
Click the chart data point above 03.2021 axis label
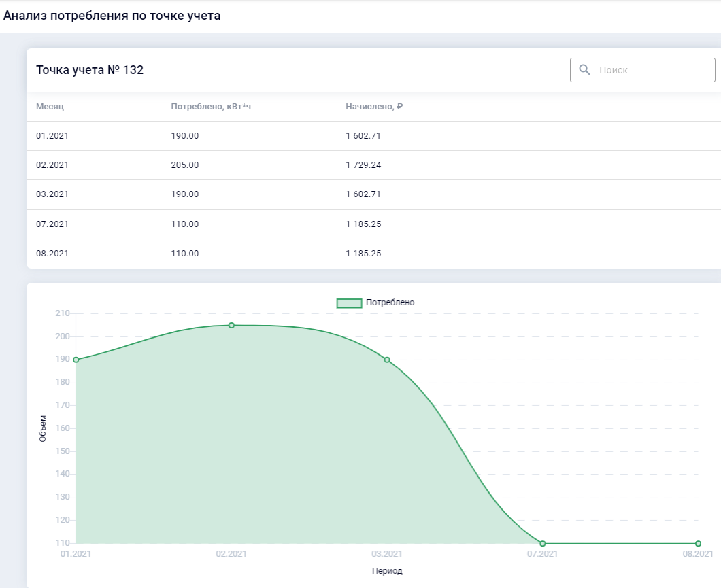coord(387,360)
